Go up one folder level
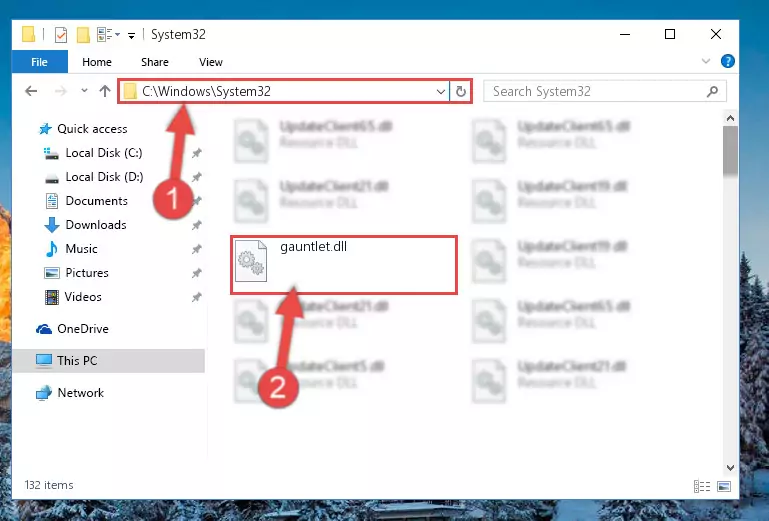The height and width of the screenshot is (521, 769). click(104, 91)
